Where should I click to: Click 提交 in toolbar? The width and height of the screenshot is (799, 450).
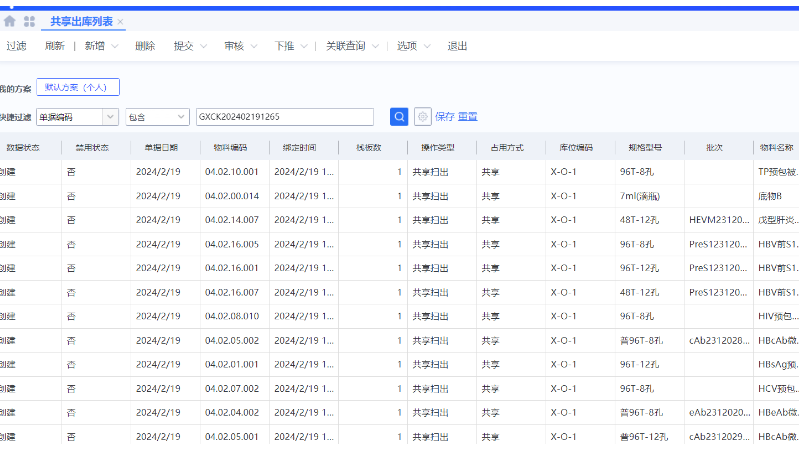183,46
